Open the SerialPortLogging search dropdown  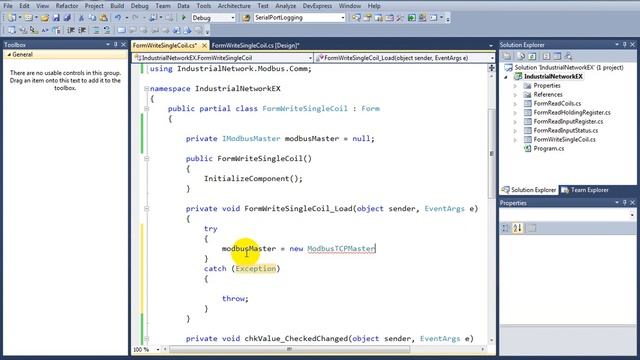(342, 18)
